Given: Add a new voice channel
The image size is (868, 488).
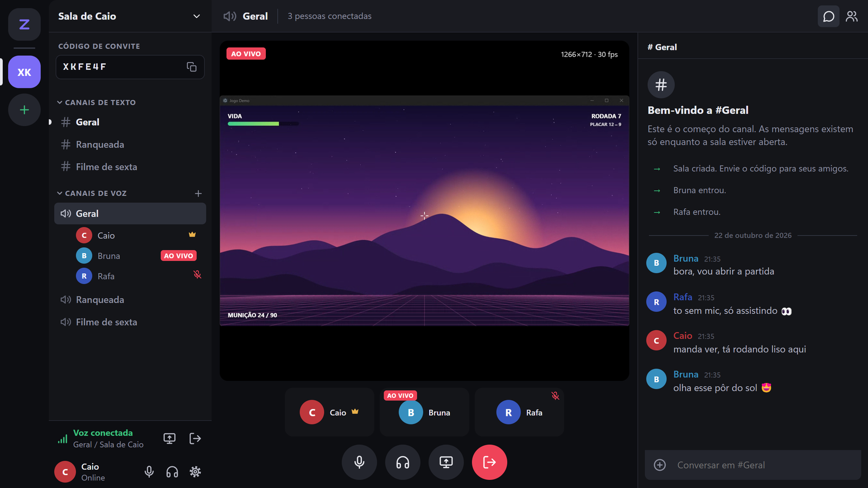Looking at the screenshot, I should [x=198, y=194].
